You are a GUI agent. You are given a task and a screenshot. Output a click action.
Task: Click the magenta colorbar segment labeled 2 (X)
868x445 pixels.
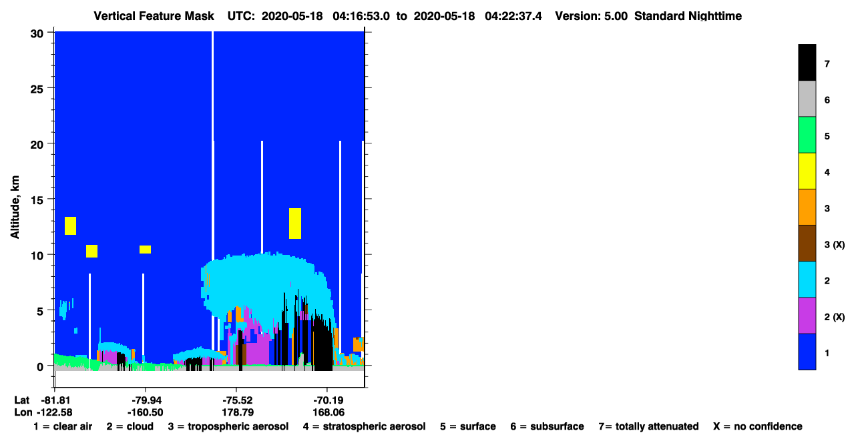click(807, 315)
